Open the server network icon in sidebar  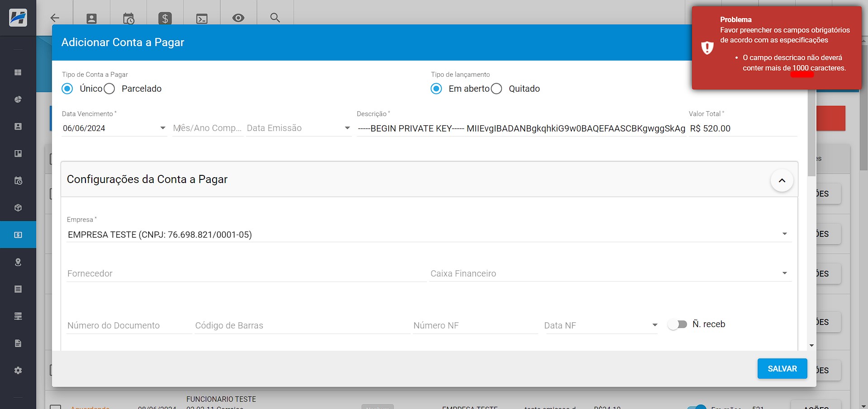pyautogui.click(x=18, y=316)
